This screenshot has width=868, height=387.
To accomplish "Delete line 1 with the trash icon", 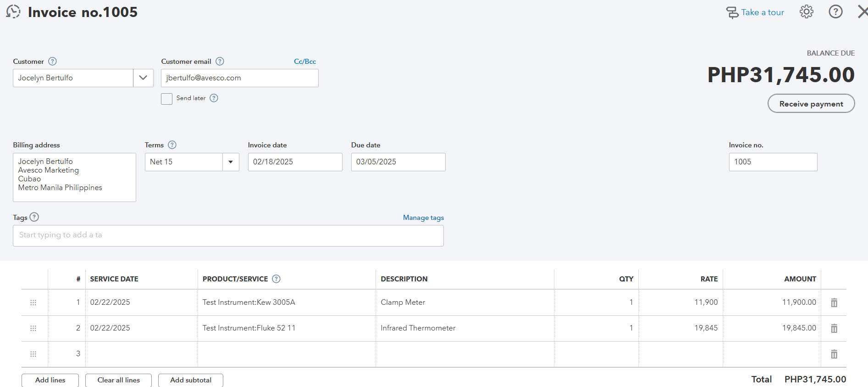I will (834, 303).
